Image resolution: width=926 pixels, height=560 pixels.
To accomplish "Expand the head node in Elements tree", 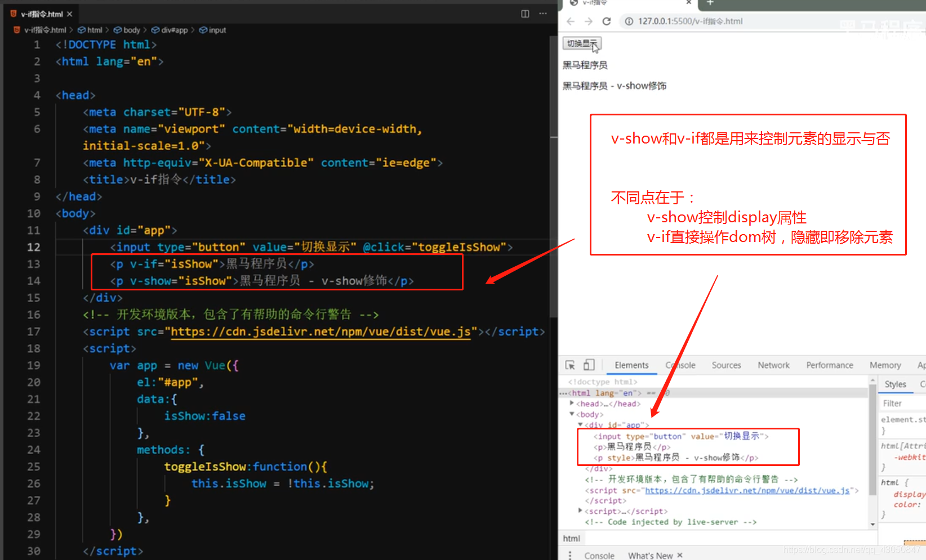I will click(572, 404).
